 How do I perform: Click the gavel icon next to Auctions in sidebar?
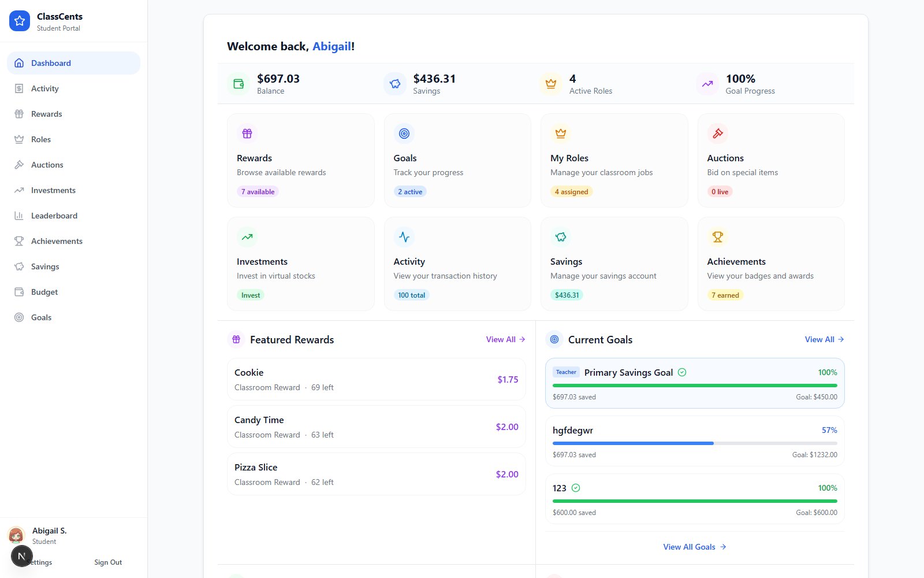point(19,165)
